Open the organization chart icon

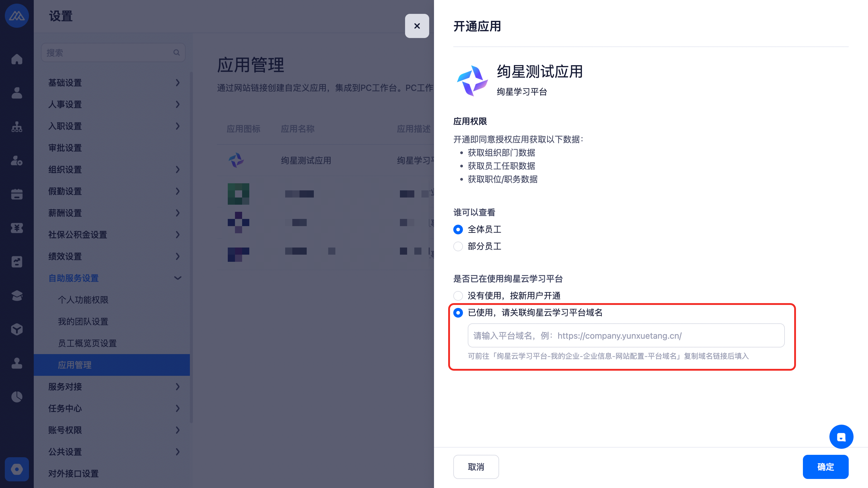click(17, 127)
